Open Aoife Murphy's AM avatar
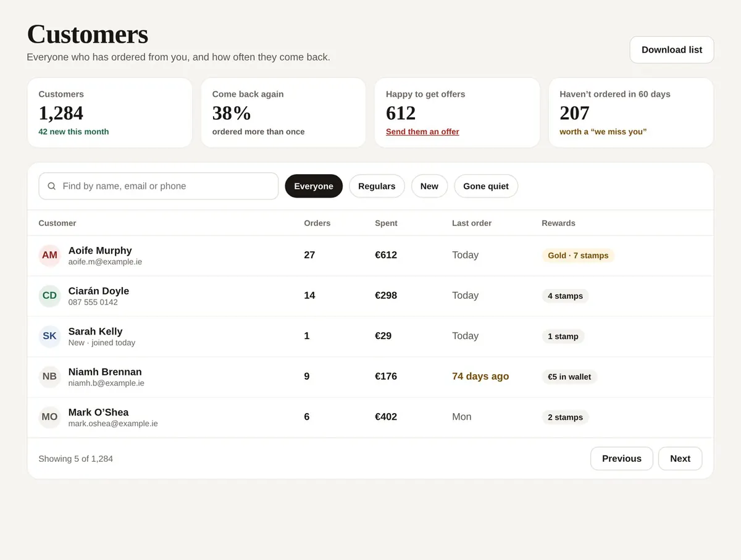This screenshot has height=560, width=741. click(x=49, y=256)
